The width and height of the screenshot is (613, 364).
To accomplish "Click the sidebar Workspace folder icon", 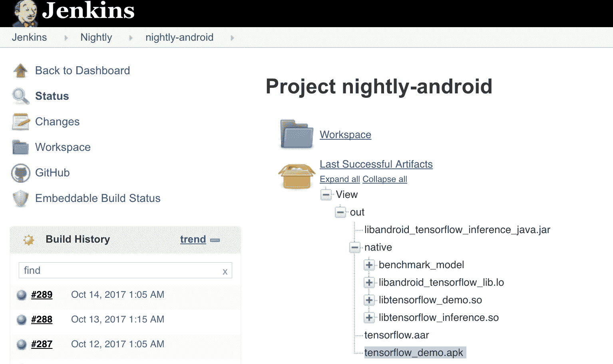I will click(x=20, y=147).
